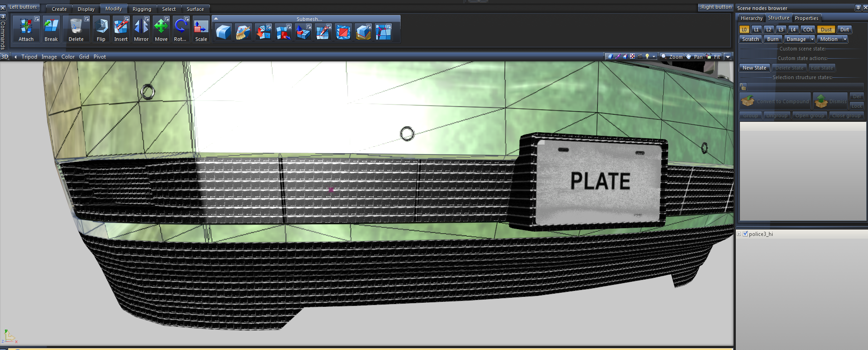Activate the Mirror tool
Image resolution: width=868 pixels, height=350 pixels.
point(141,30)
